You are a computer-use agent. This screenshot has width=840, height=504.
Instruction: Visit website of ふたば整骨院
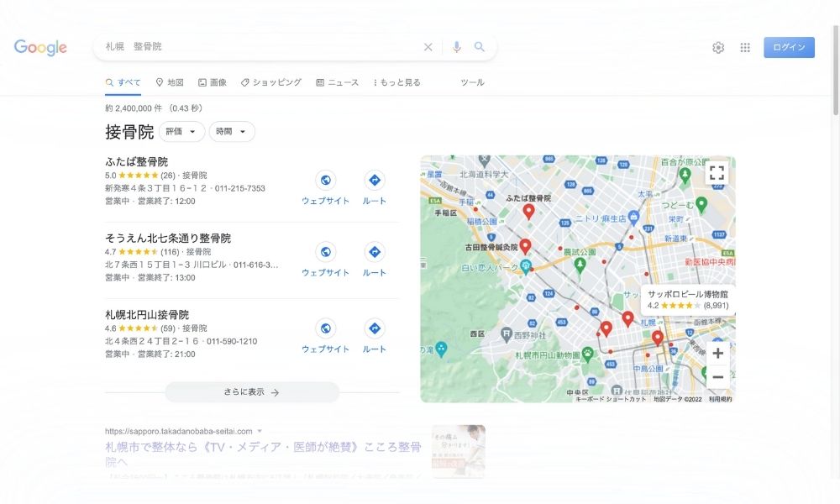point(325,187)
